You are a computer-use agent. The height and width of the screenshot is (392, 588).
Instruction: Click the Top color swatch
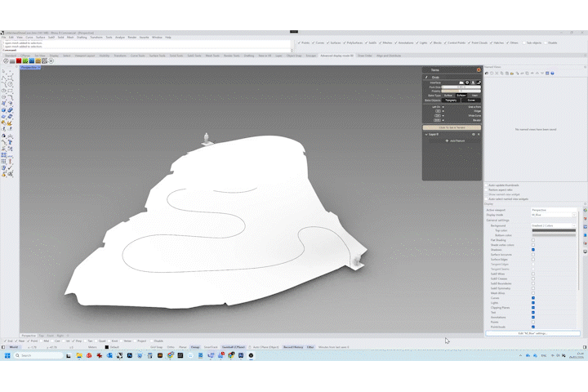pyautogui.click(x=554, y=230)
